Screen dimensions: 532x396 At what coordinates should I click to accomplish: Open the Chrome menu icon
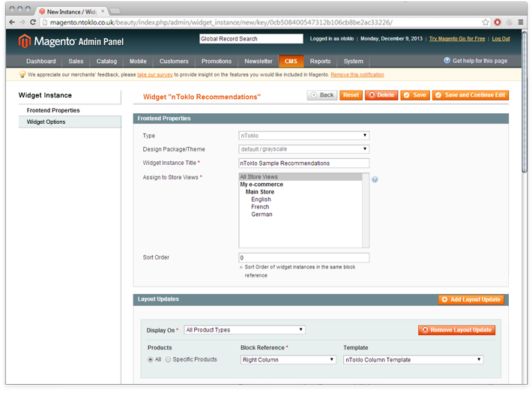[521, 22]
